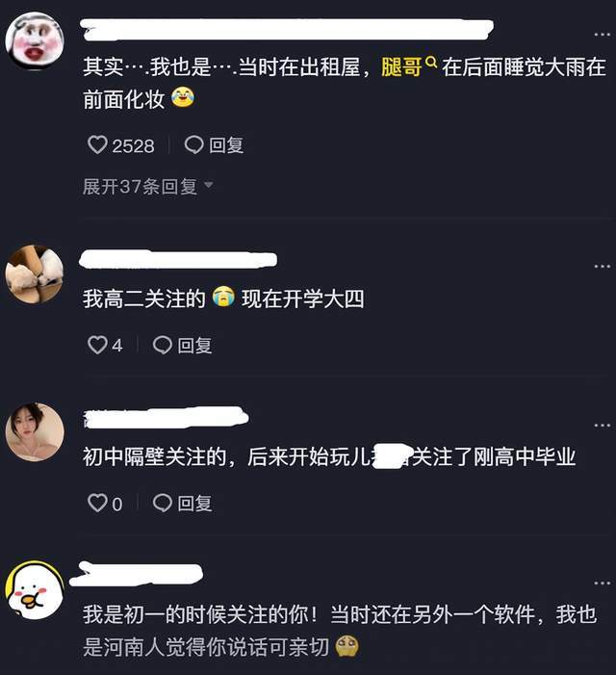Viewport: 616px width, 675px height.
Task: Like the 我高二关注的 comment with 4 likes
Action: 97,345
